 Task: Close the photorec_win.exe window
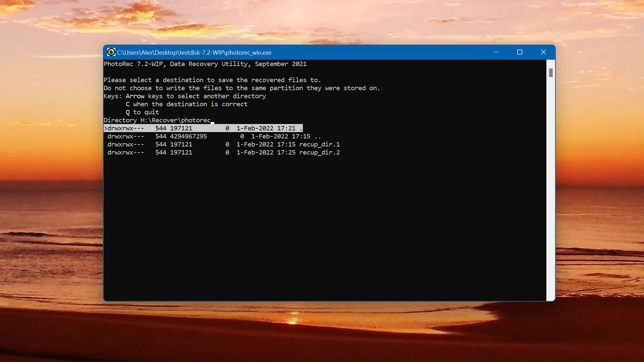pos(543,52)
